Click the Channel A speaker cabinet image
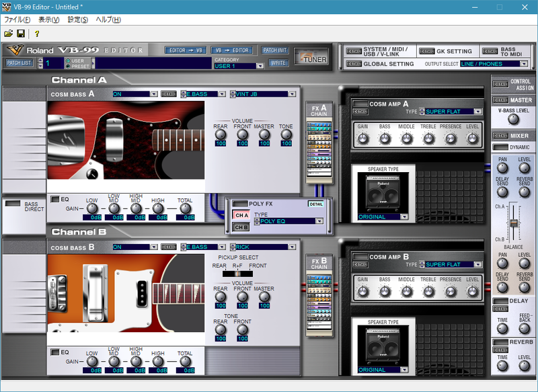 pos(383,192)
